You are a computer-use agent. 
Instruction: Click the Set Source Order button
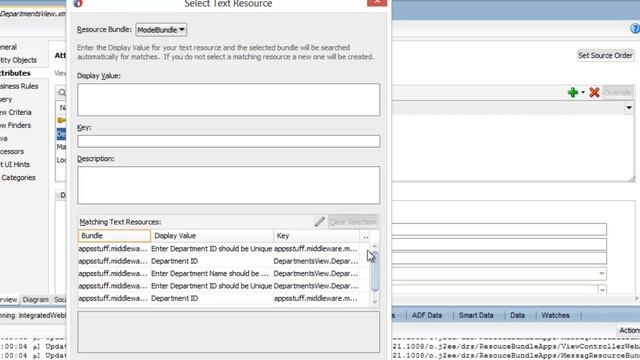pos(605,56)
